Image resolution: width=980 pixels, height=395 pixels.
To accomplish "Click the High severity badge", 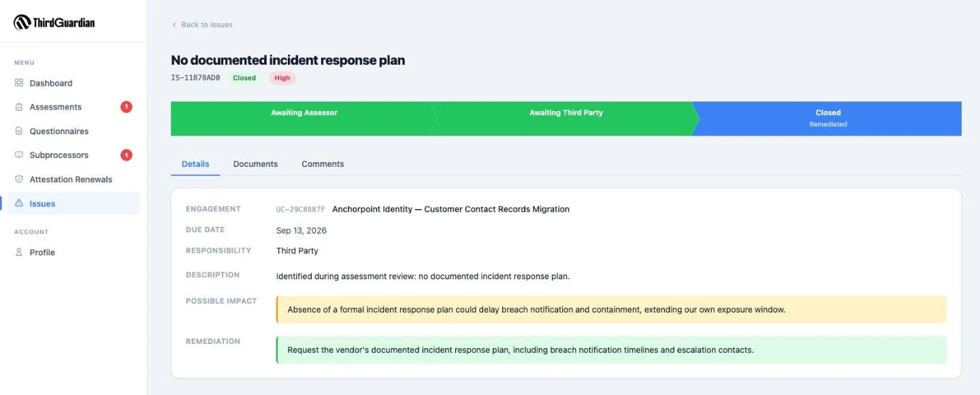I will [282, 78].
